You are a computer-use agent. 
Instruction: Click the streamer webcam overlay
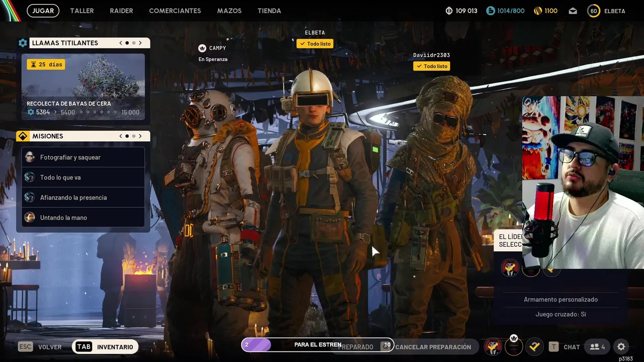tap(583, 182)
